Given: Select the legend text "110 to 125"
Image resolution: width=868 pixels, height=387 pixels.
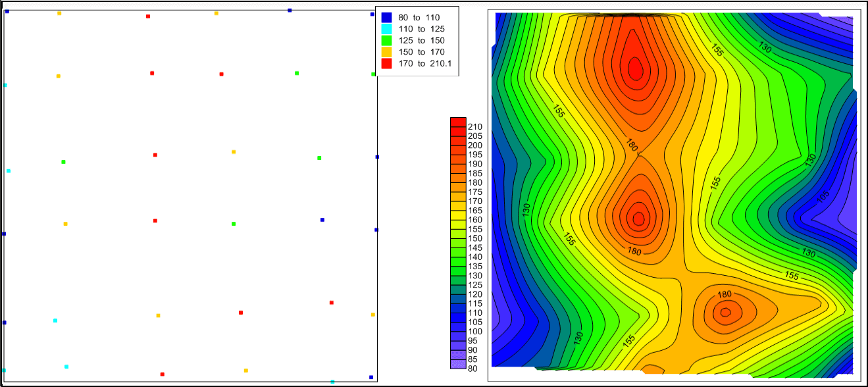Looking at the screenshot, I should click(422, 29).
